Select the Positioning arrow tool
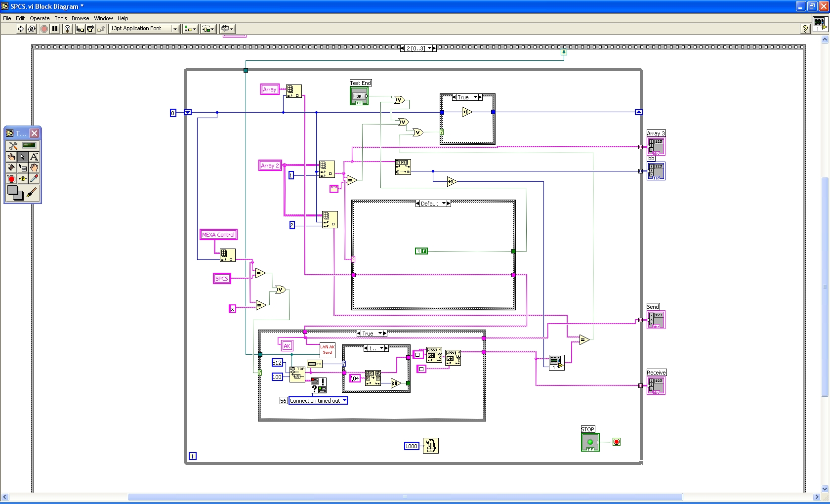Viewport: 830px width, 504px height. click(23, 157)
